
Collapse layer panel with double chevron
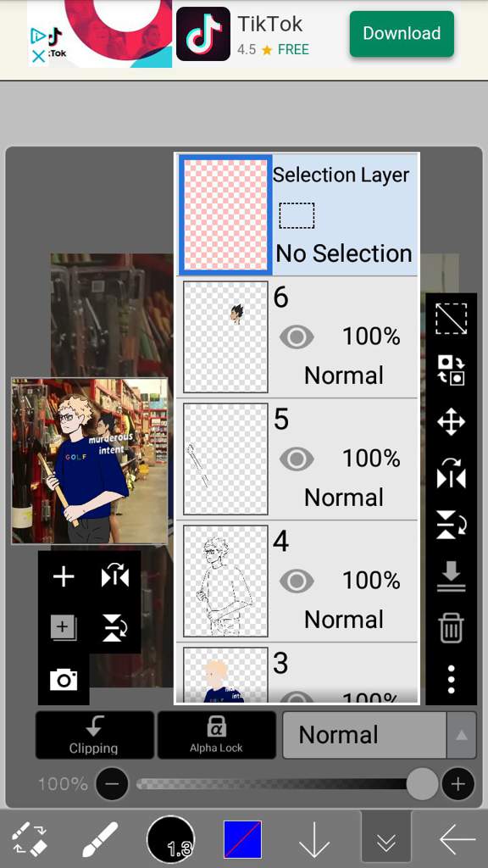386,841
